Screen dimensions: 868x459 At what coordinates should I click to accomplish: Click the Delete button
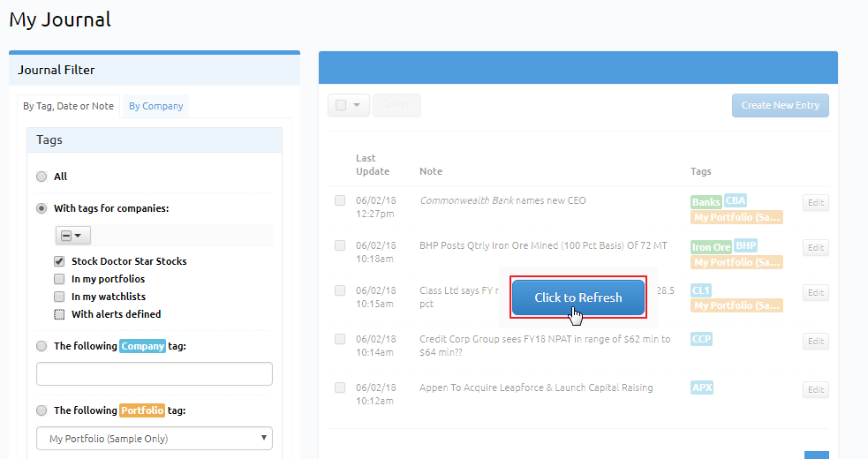click(x=396, y=105)
